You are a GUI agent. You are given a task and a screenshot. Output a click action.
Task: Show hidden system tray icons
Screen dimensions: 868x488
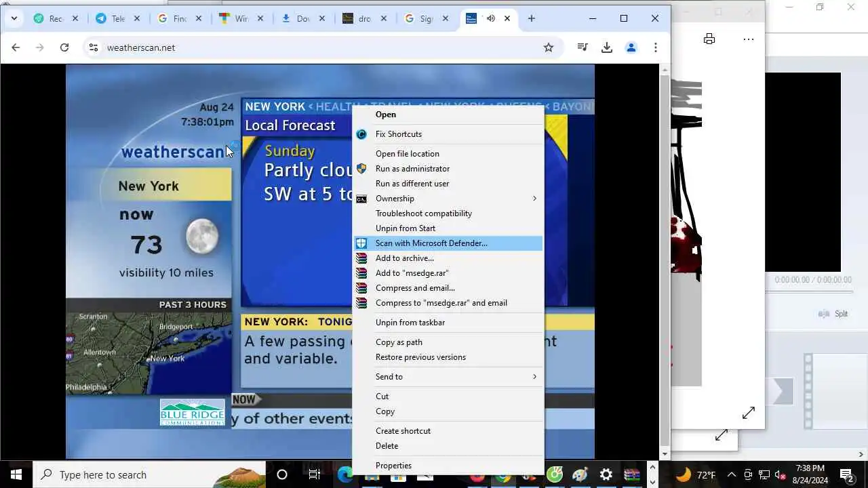point(732,474)
